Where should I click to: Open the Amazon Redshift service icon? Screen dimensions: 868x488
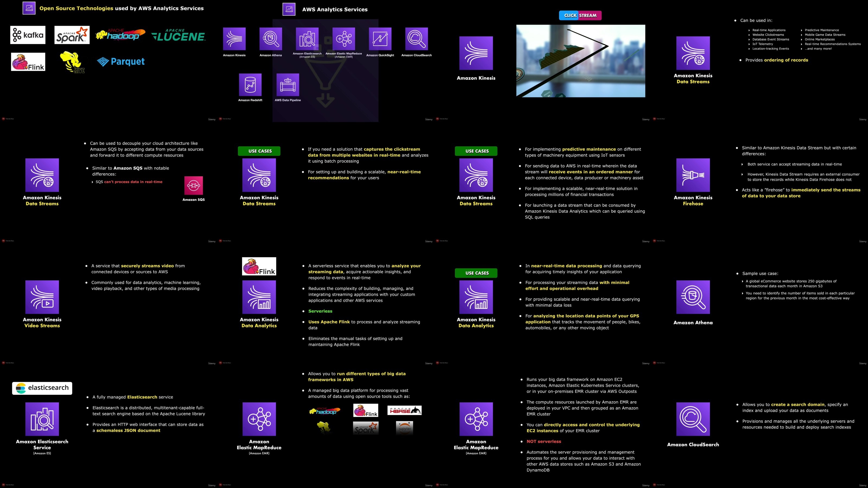[x=250, y=85]
